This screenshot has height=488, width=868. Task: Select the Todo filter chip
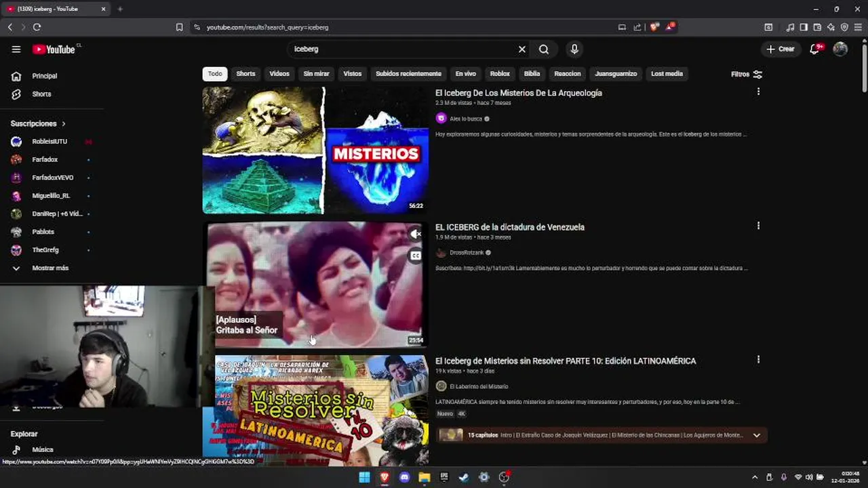tap(215, 74)
